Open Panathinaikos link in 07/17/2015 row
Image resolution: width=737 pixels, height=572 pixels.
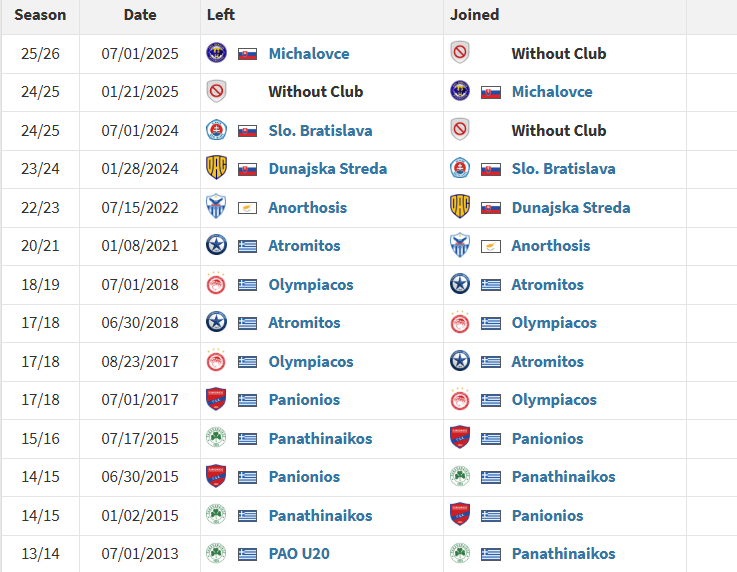click(x=320, y=439)
